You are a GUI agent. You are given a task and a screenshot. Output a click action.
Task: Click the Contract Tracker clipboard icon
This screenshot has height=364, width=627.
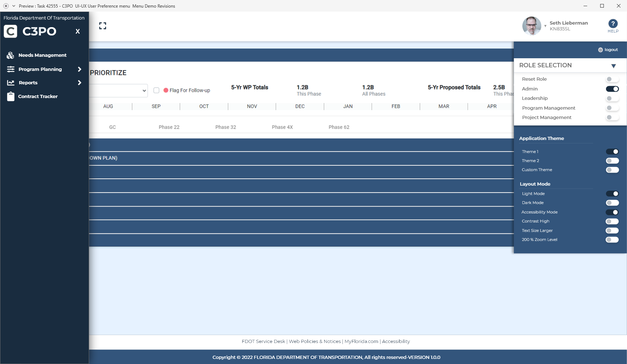(11, 97)
